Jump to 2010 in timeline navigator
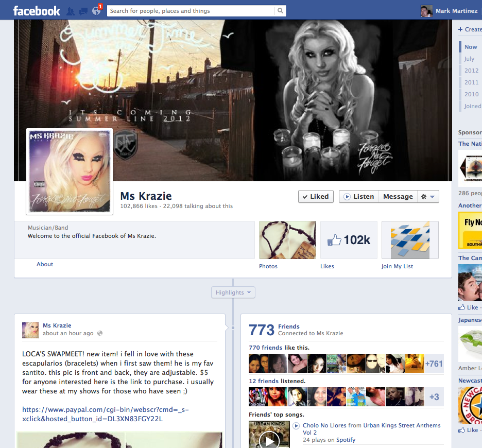The width and height of the screenshot is (482, 448). [x=472, y=94]
